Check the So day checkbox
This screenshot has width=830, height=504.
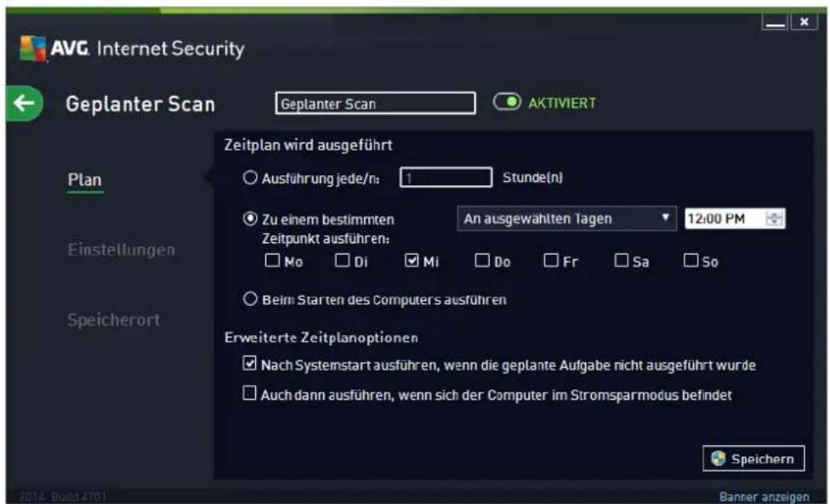(691, 260)
